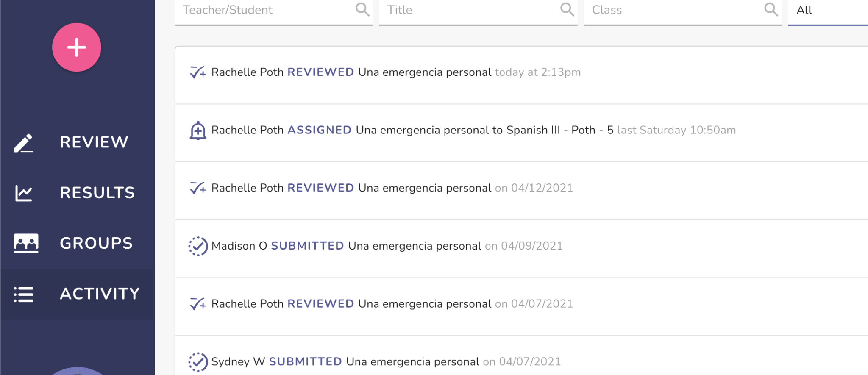Click the assigned bell icon for Spanish III
Viewport: 868px width, 375px height.
coord(198,131)
